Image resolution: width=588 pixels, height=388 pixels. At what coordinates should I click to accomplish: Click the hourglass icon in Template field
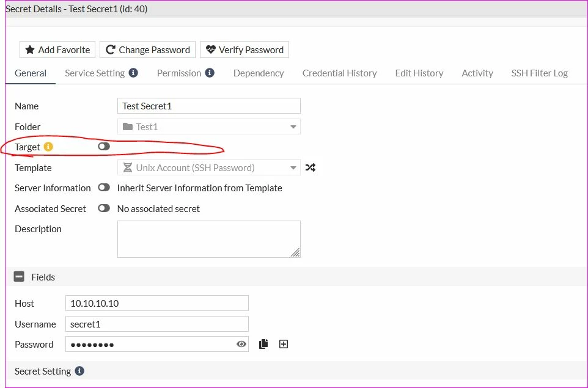click(128, 167)
